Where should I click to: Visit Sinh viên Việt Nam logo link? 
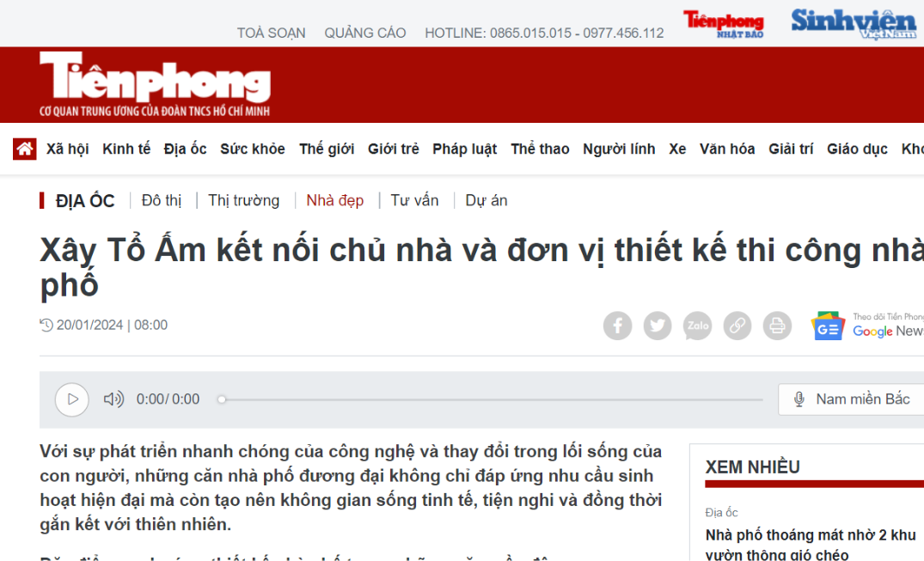coord(854,23)
